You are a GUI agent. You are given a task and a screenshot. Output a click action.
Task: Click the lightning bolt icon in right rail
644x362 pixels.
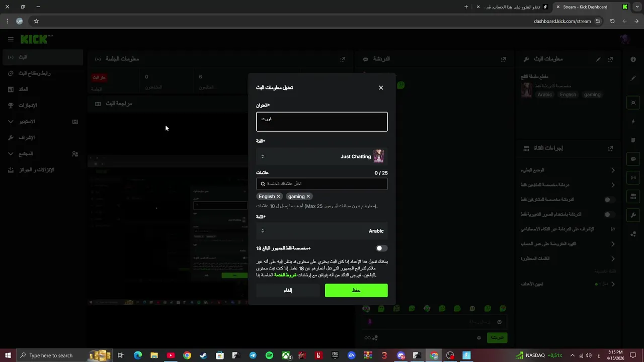click(633, 122)
